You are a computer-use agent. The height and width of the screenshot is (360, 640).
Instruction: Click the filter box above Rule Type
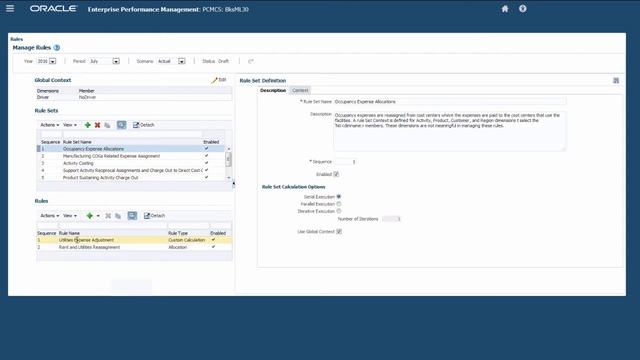pyautogui.click(x=188, y=225)
